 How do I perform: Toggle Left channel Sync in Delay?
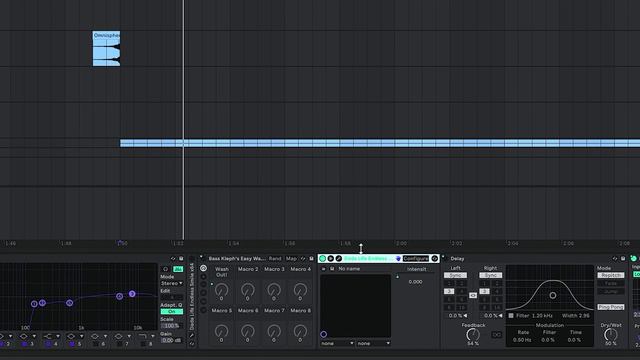pos(455,275)
